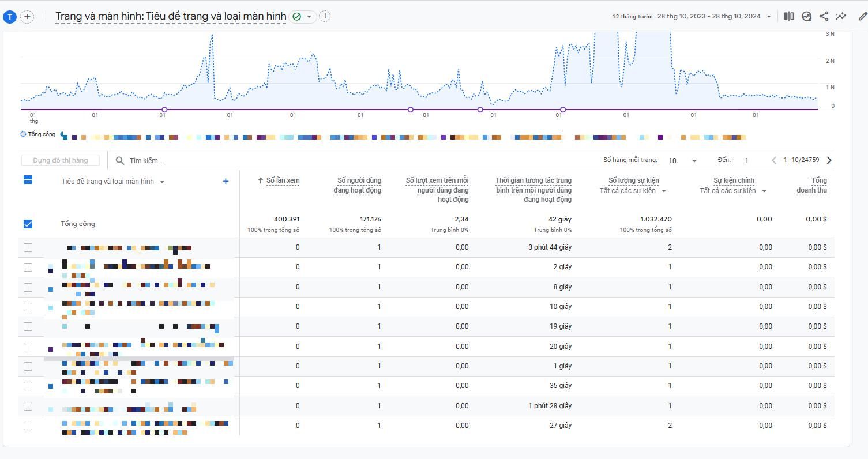The width and height of the screenshot is (868, 459).
Task: Check the row with 35 giây engagement
Action: coord(28,386)
